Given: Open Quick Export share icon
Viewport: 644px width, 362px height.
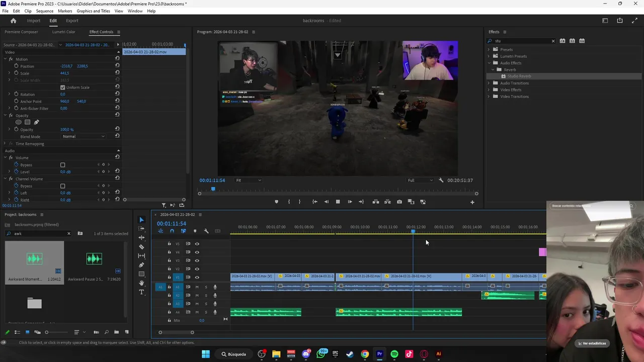Looking at the screenshot, I should [x=620, y=21].
